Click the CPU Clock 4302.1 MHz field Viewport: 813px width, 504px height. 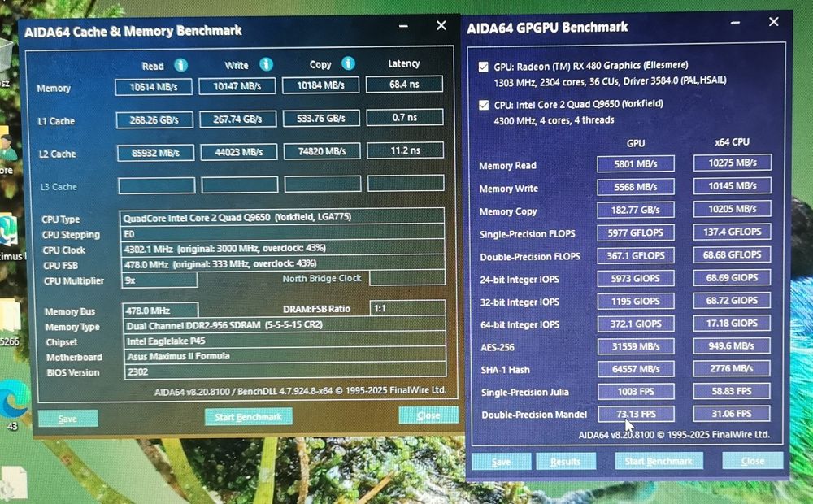(x=283, y=248)
